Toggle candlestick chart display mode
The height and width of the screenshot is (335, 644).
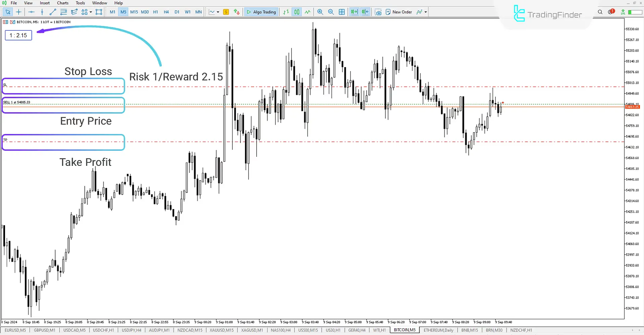(x=297, y=12)
